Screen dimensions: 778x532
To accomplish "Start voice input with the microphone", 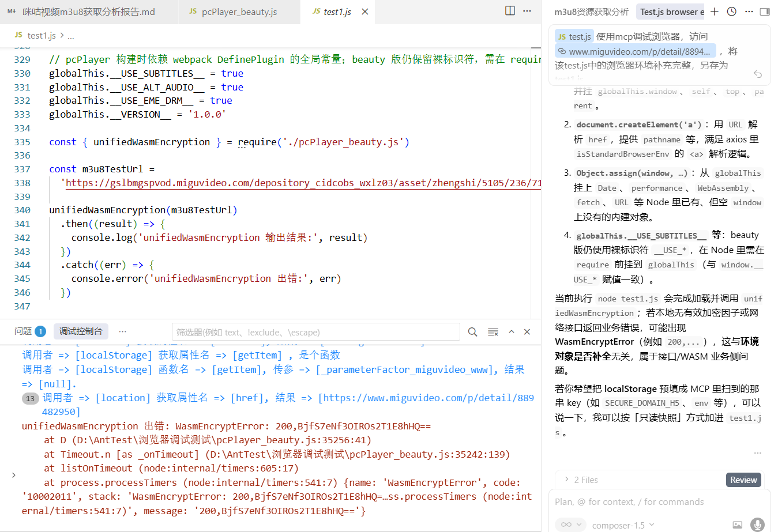I will point(757,525).
